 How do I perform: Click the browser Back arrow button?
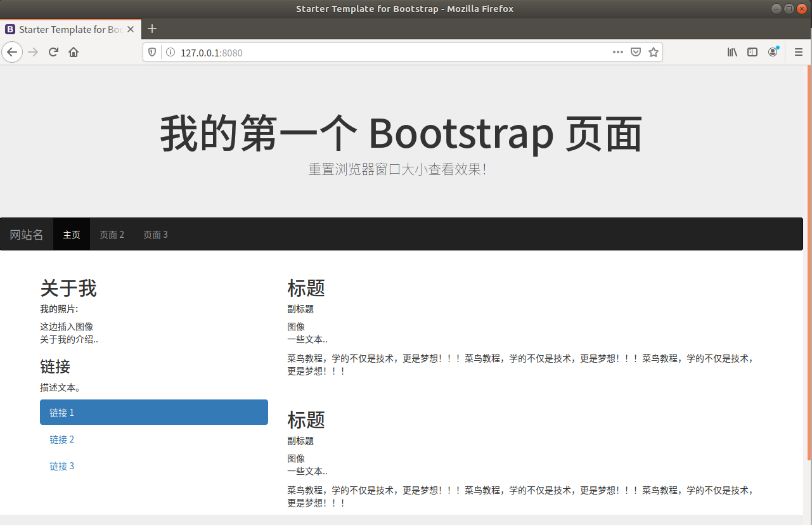(x=12, y=52)
